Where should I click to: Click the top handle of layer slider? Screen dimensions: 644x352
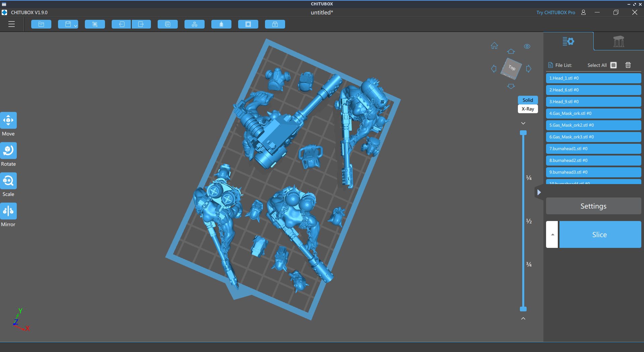pyautogui.click(x=523, y=133)
